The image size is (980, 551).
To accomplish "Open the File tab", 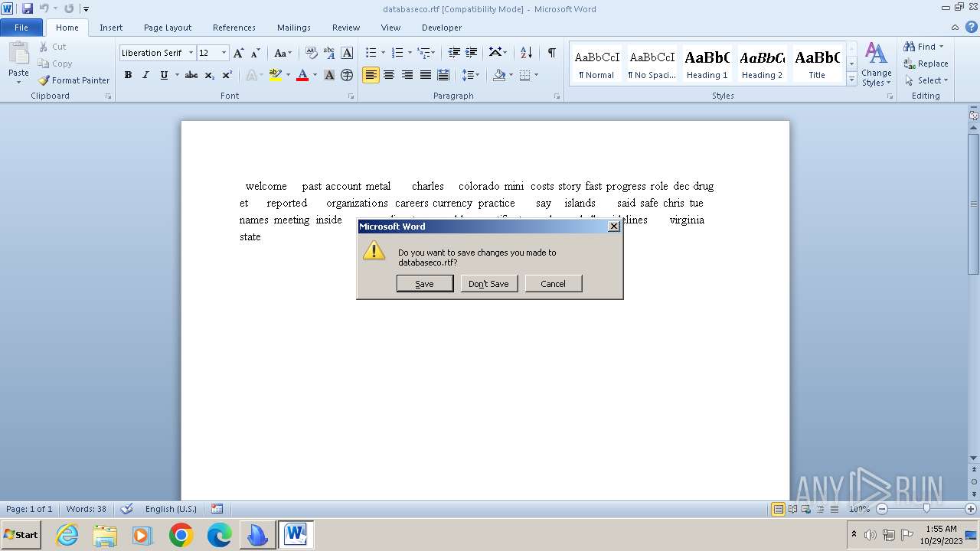I will (21, 28).
